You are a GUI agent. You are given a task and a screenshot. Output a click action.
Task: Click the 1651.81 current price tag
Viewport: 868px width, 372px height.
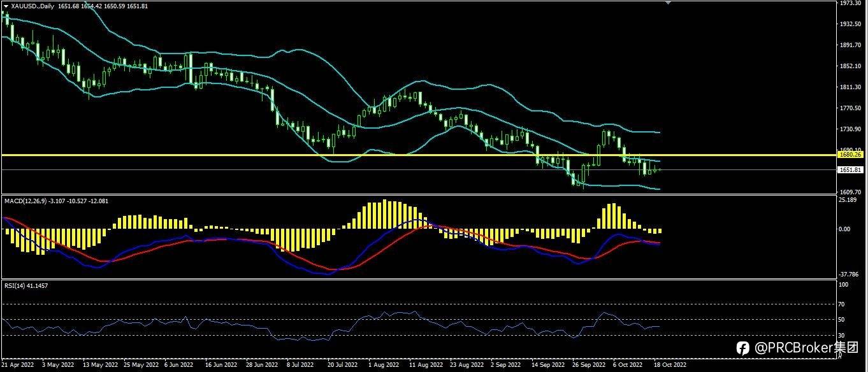[851, 170]
